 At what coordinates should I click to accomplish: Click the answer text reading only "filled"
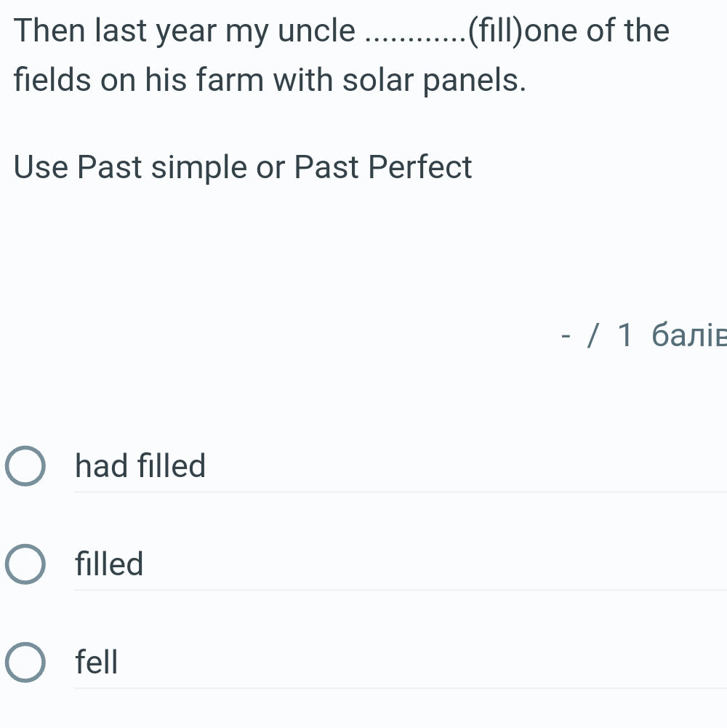pos(110,564)
